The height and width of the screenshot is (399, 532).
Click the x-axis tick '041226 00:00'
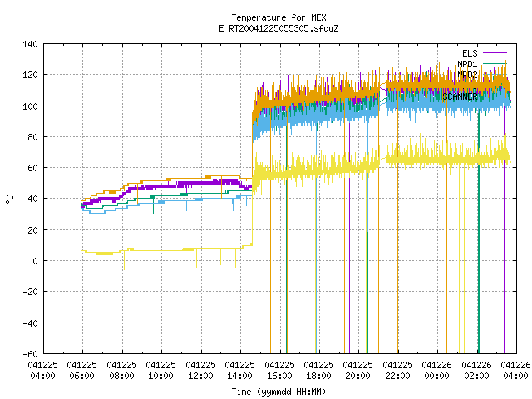[x=436, y=371]
